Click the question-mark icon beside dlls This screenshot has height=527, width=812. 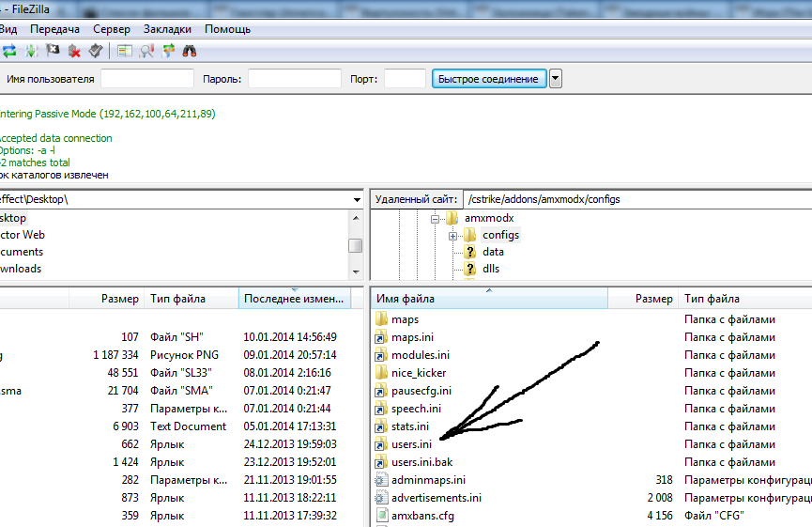tap(470, 269)
